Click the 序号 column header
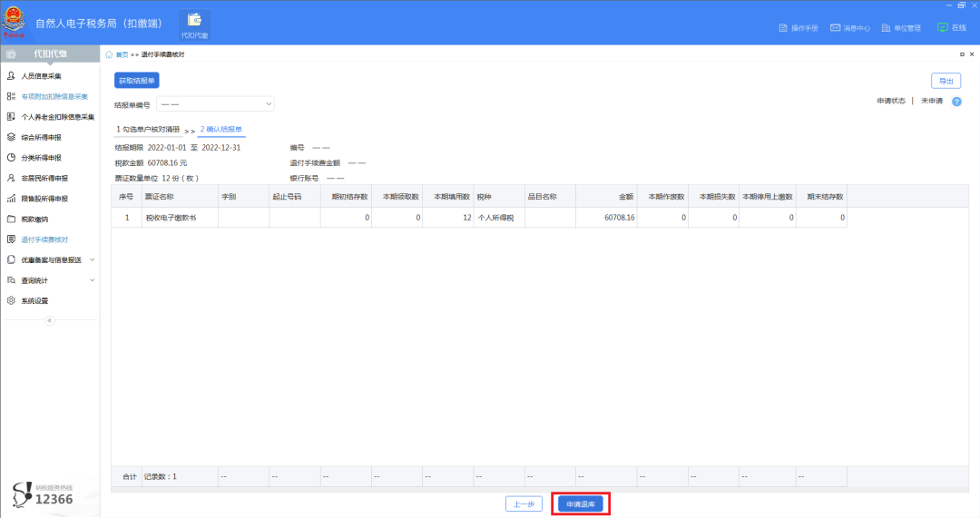This screenshot has height=518, width=980. point(127,196)
